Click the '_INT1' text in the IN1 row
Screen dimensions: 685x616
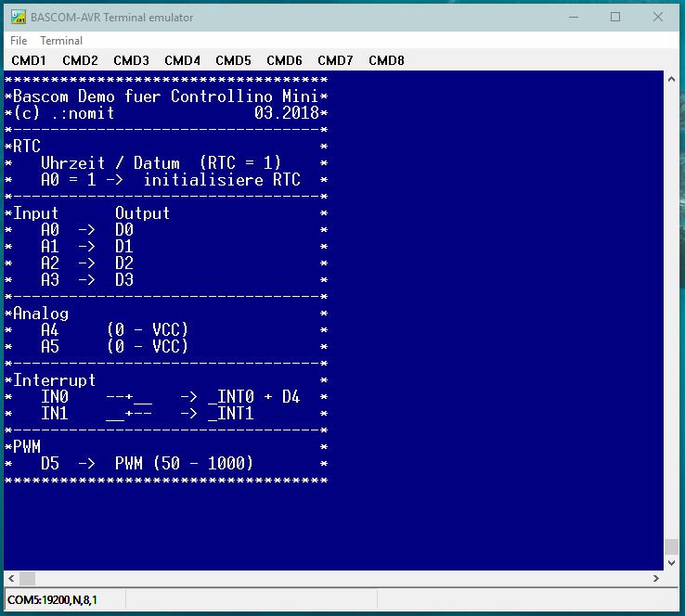231,413
